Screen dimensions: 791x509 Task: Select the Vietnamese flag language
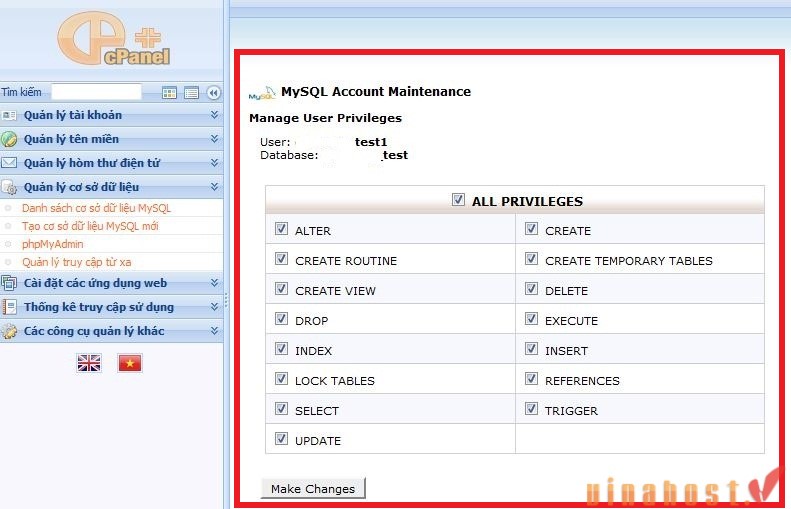130,363
